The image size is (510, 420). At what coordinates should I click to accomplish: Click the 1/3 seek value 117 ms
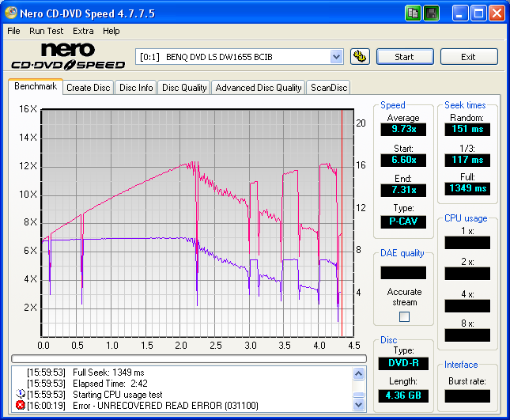tap(467, 160)
